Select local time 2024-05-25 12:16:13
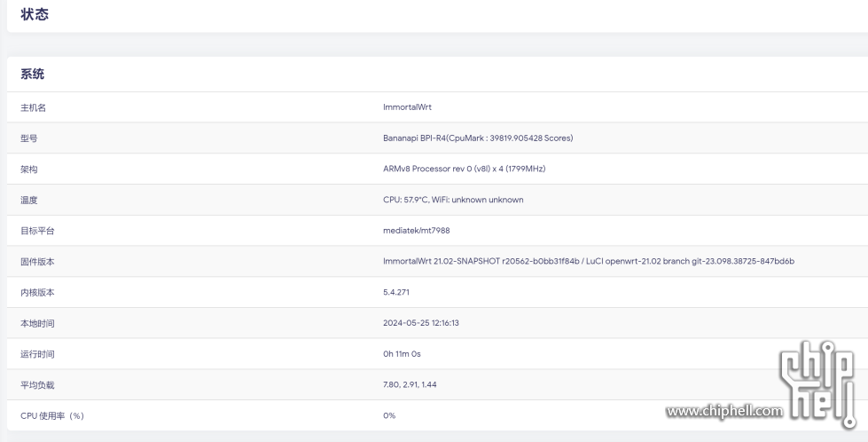The height and width of the screenshot is (442, 868). pyautogui.click(x=421, y=323)
